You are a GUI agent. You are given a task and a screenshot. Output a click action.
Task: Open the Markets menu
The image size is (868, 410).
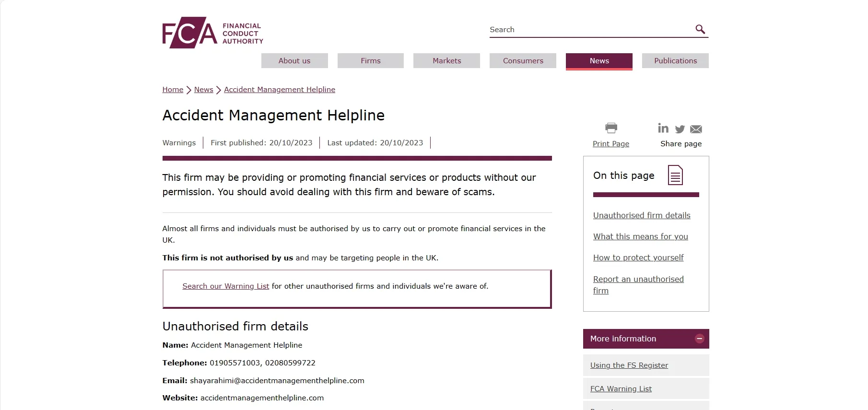click(x=446, y=61)
